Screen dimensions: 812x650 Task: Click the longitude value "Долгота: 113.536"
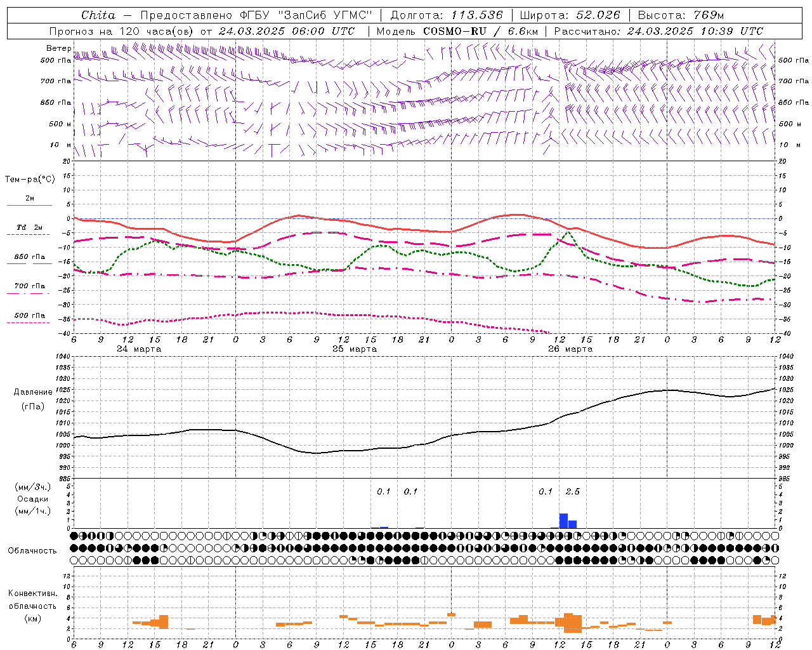[447, 15]
